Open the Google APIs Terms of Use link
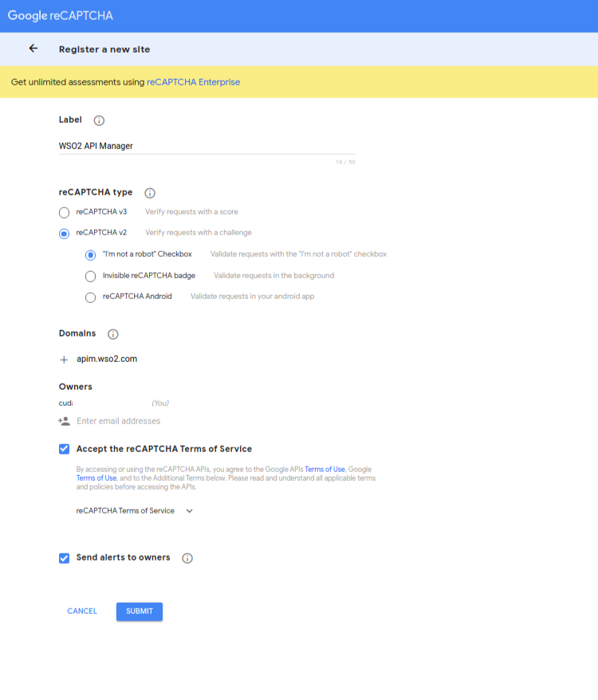 click(325, 470)
